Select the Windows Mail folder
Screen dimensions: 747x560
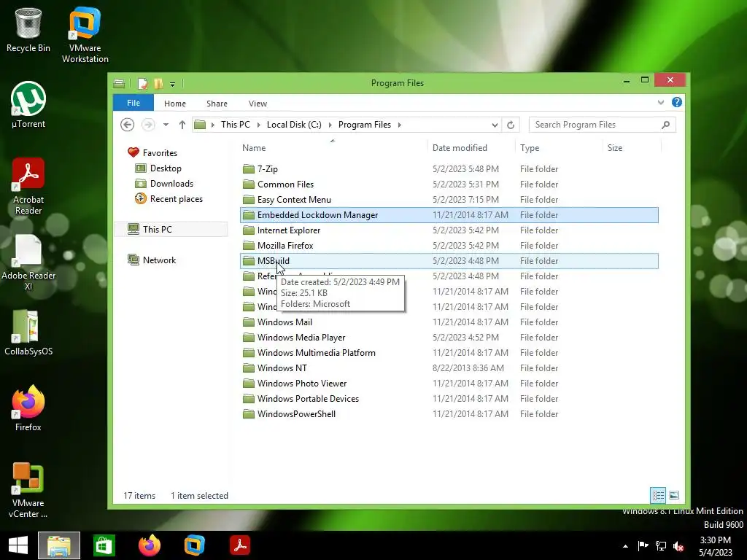point(449,322)
